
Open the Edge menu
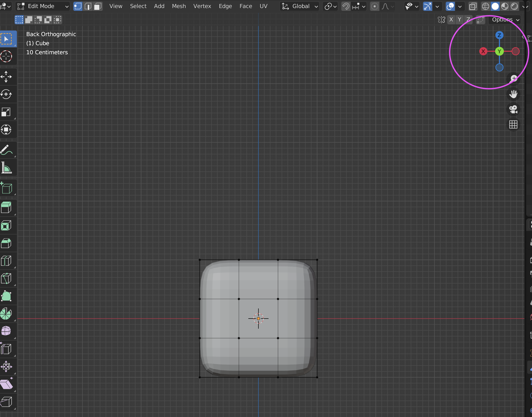click(x=225, y=6)
